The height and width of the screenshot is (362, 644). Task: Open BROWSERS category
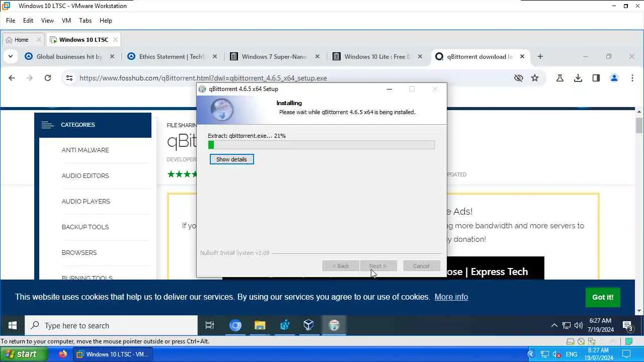pyautogui.click(x=79, y=253)
